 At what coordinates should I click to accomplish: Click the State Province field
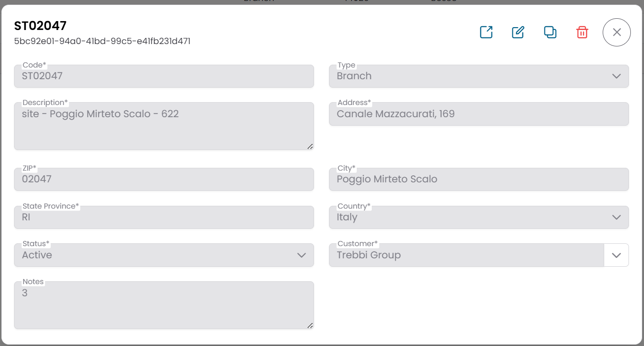tap(164, 217)
